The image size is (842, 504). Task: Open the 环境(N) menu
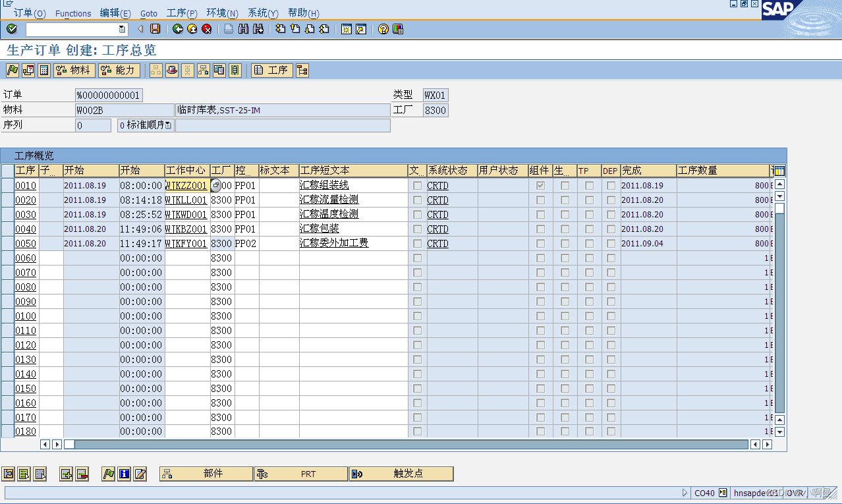[221, 13]
